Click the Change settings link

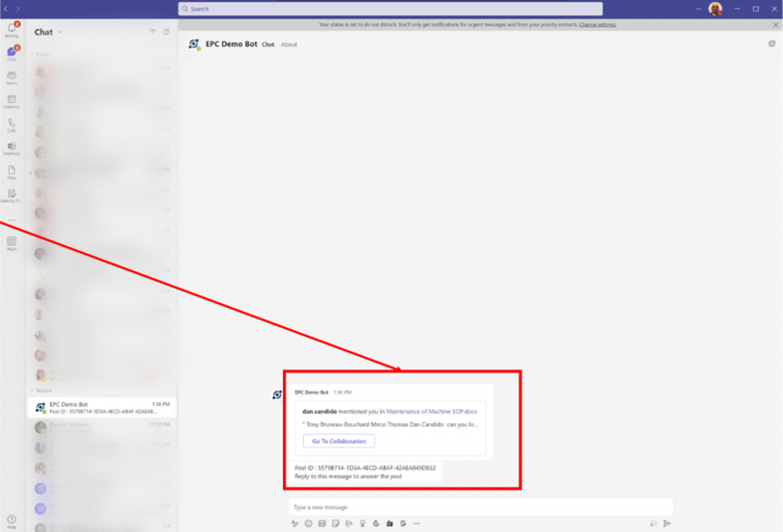click(x=597, y=24)
